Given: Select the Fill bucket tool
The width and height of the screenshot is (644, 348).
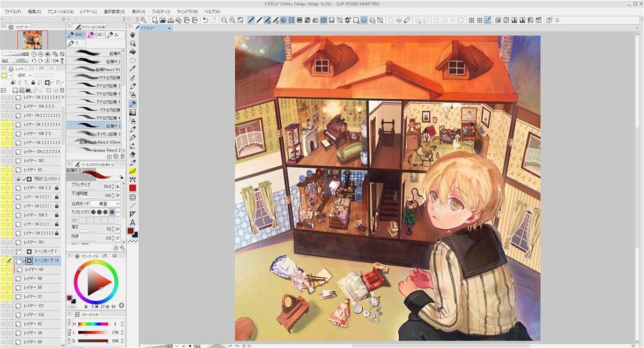Looking at the screenshot, I should (133, 52).
